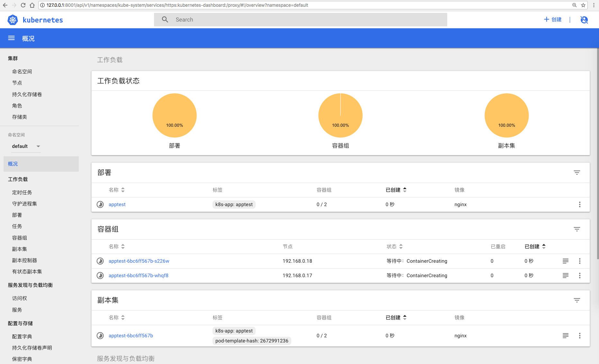
Task: Sort 副本集 table by 已创建
Action: coord(396,318)
